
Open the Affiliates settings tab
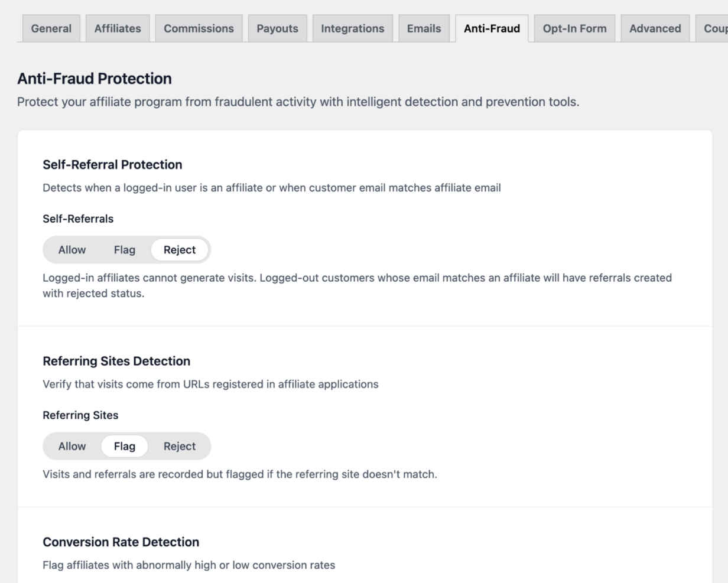point(117,28)
